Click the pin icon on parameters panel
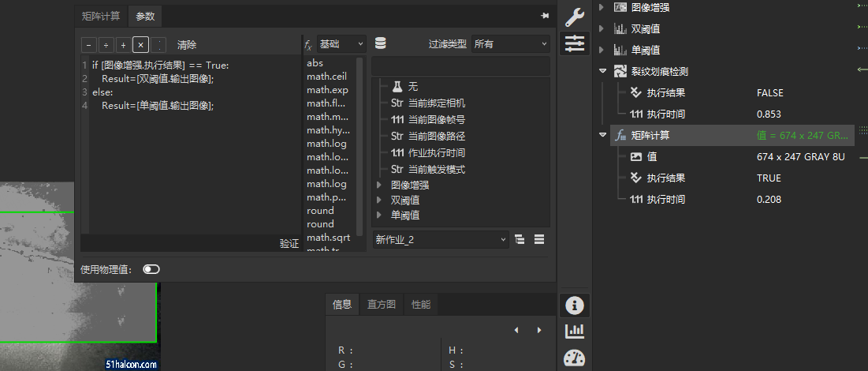 coord(544,16)
